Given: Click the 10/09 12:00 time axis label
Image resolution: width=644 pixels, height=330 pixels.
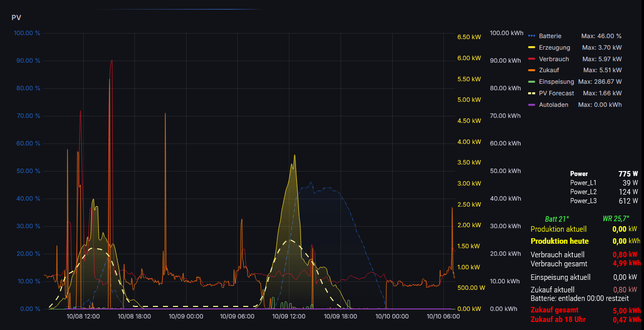Looking at the screenshot, I should point(288,316).
